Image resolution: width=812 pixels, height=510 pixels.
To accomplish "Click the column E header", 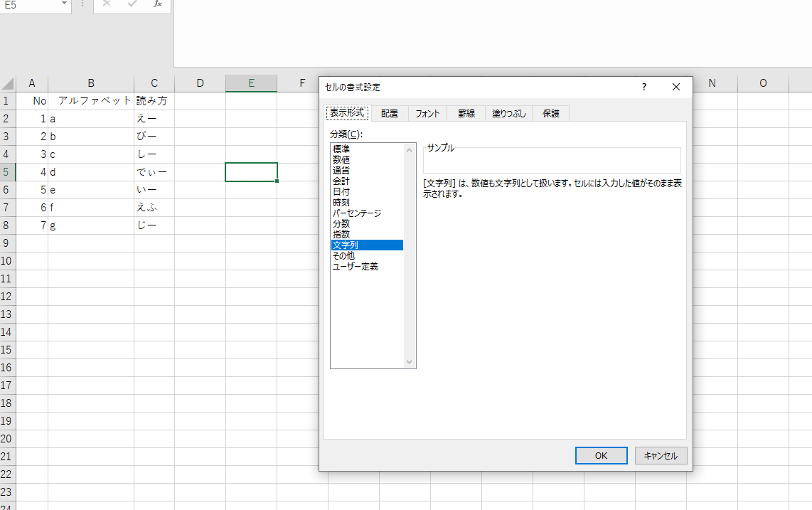I will (x=251, y=83).
